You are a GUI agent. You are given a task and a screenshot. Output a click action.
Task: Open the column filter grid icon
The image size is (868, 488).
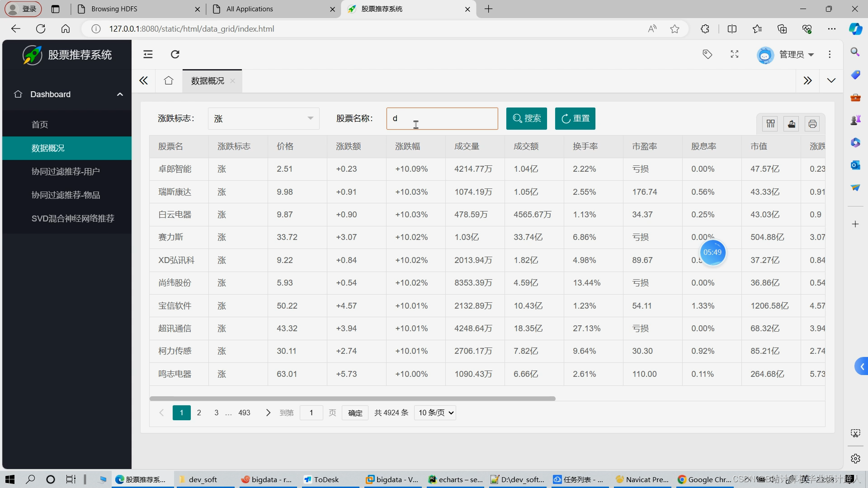[770, 124]
